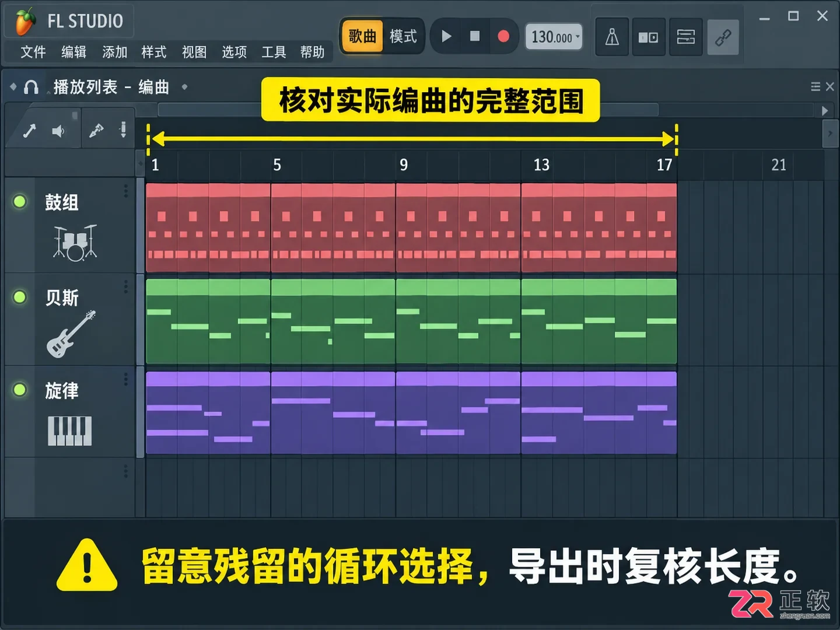Mute the 贝斯 track with its green light
Viewport: 840px width, 630px height.
[x=20, y=297]
